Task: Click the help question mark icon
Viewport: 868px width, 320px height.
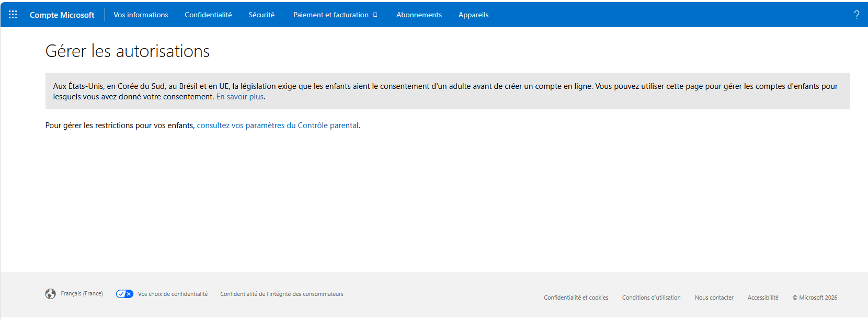Action: [856, 15]
